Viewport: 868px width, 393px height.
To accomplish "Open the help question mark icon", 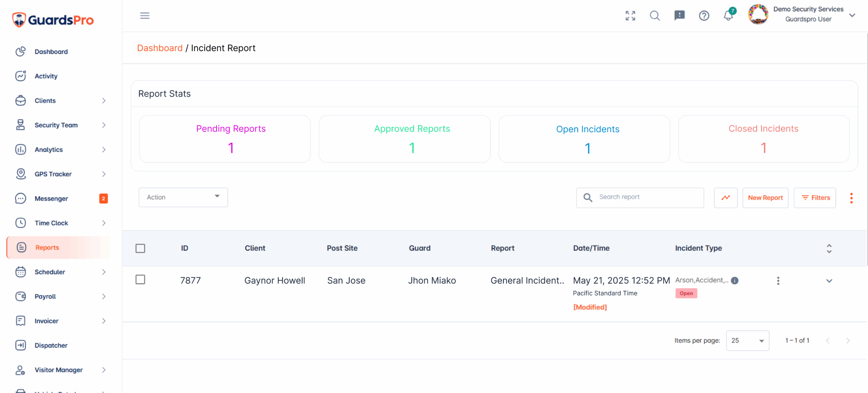I will tap(704, 16).
